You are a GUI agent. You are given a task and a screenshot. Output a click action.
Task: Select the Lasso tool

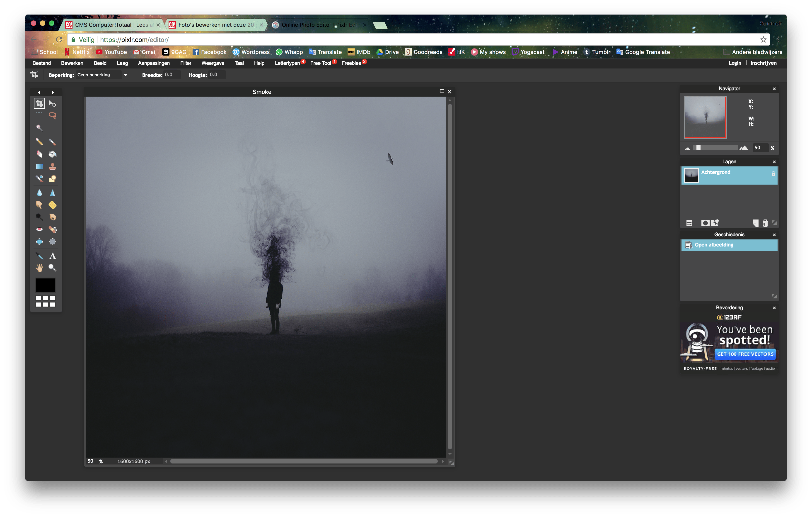(x=53, y=115)
